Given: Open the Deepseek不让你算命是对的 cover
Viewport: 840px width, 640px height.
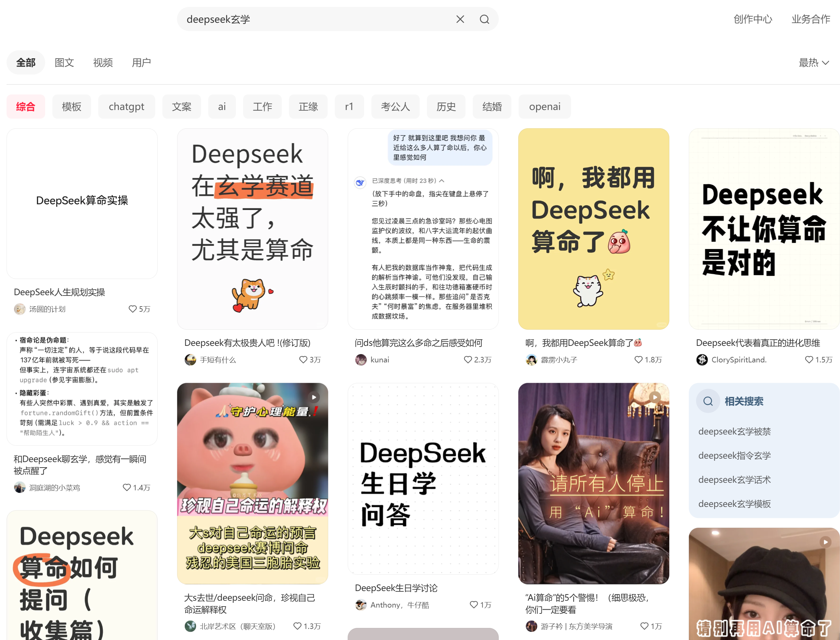Looking at the screenshot, I should (764, 229).
